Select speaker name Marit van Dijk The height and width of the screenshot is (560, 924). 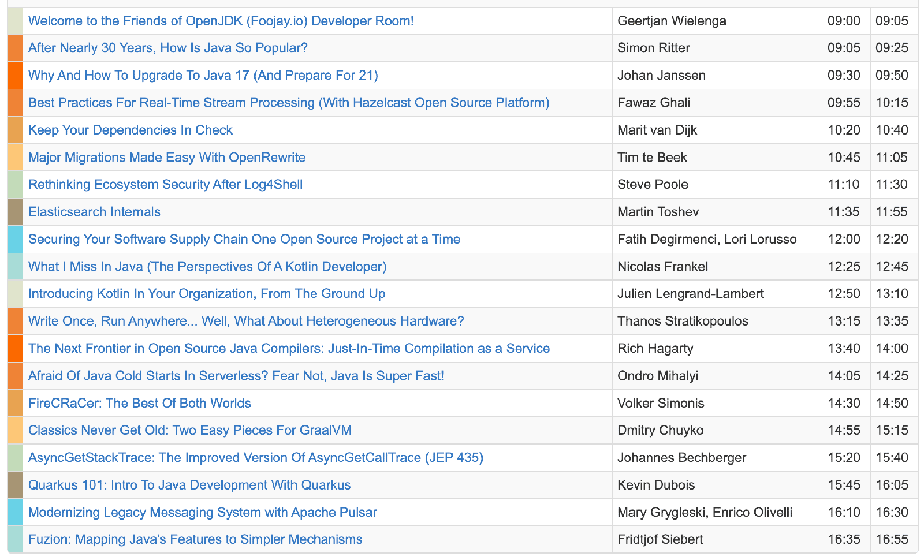pos(657,130)
